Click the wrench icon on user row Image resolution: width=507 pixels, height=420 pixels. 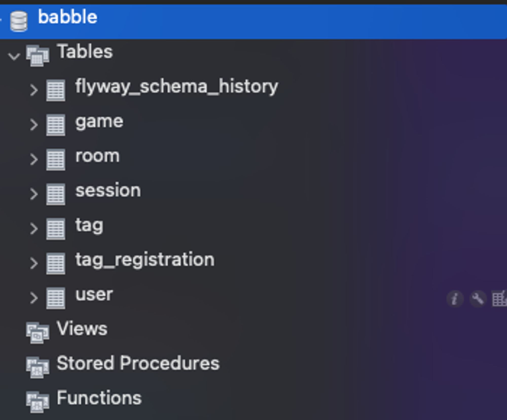click(478, 299)
